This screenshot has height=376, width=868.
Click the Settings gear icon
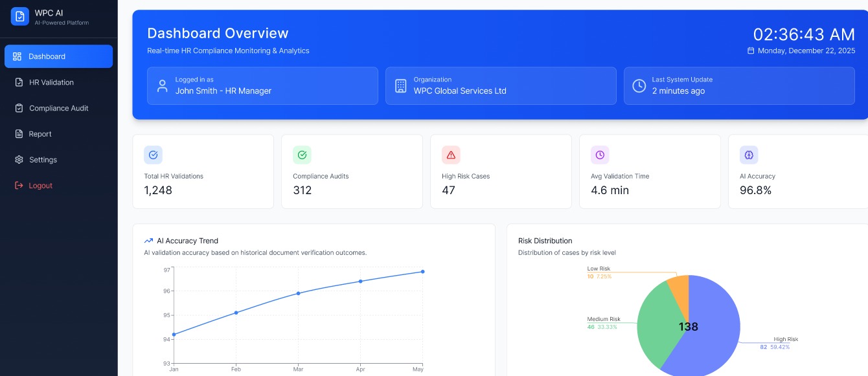click(x=19, y=160)
